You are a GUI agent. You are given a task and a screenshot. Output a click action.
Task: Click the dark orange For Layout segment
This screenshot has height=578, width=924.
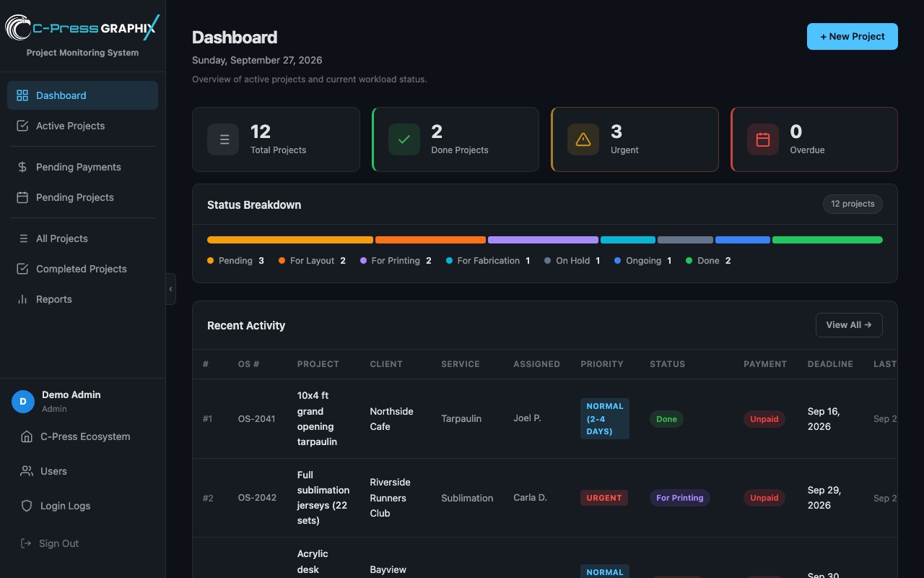tap(430, 240)
